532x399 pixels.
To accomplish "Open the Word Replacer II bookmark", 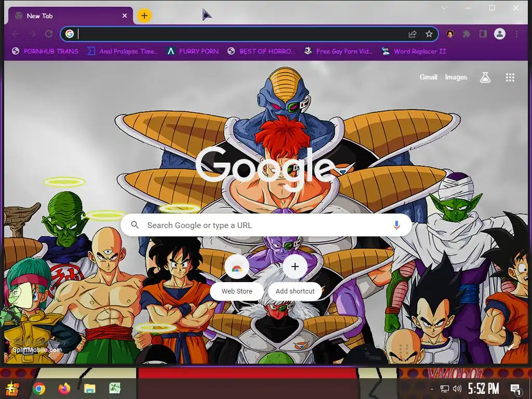I will coord(414,51).
